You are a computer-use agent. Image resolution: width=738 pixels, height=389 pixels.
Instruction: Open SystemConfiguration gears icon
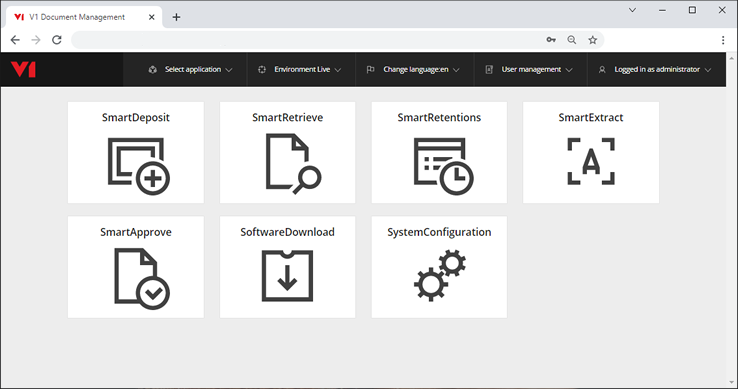click(x=440, y=276)
